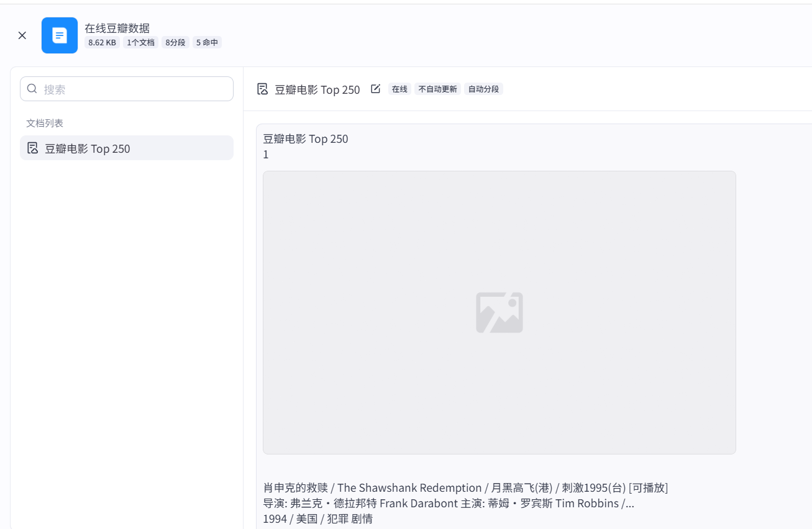This screenshot has height=529, width=812.
Task: Click the 肖申克的救赎 movie title line
Action: click(465, 487)
